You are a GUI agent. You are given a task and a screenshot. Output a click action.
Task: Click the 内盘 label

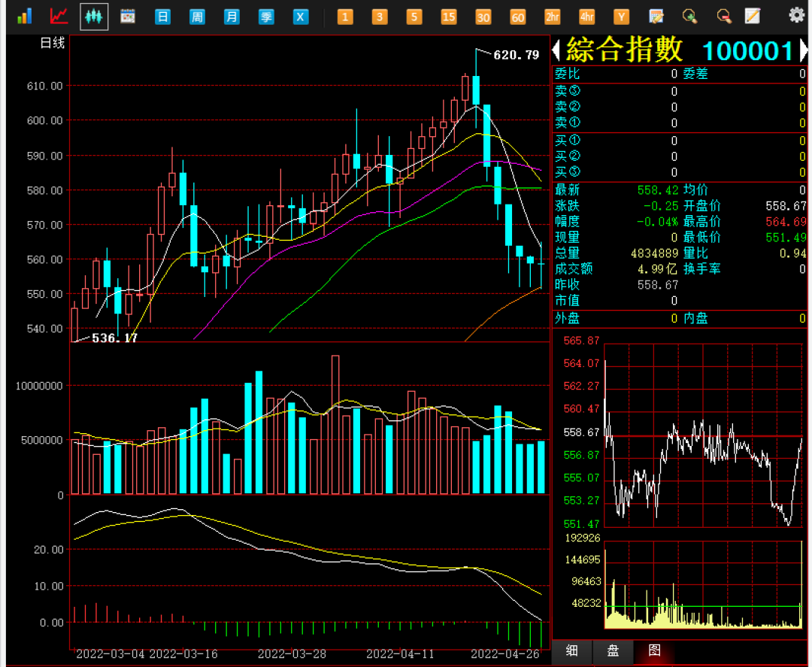[695, 319]
